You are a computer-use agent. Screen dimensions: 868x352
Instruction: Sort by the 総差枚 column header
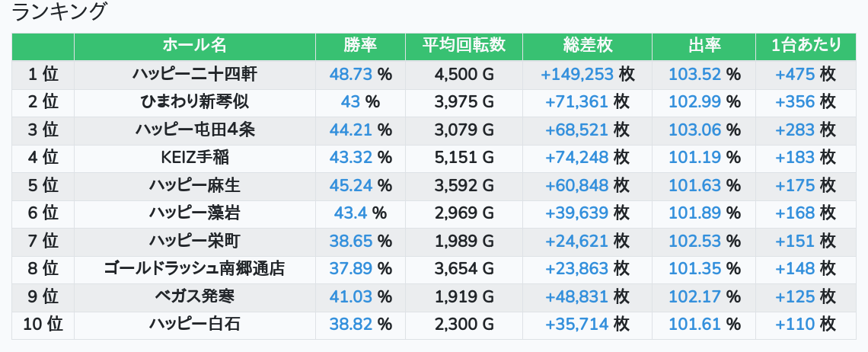point(587,46)
